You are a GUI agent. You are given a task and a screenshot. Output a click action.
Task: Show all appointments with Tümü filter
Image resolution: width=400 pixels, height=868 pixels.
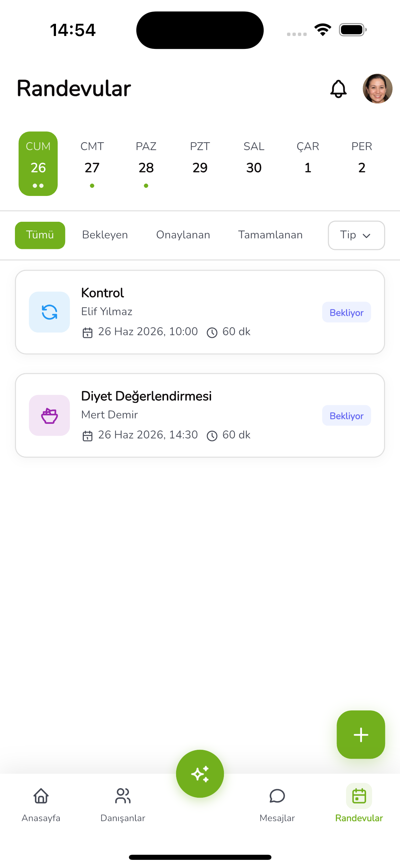[40, 235]
